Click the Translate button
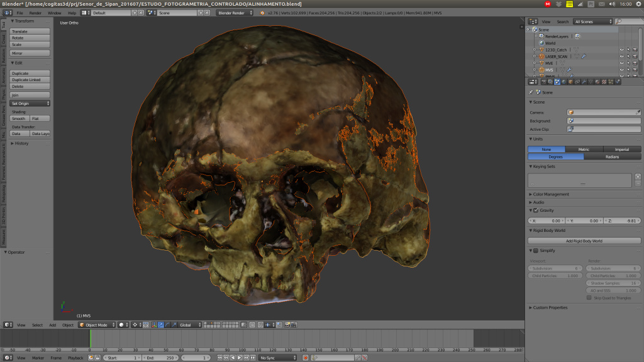 (30, 31)
